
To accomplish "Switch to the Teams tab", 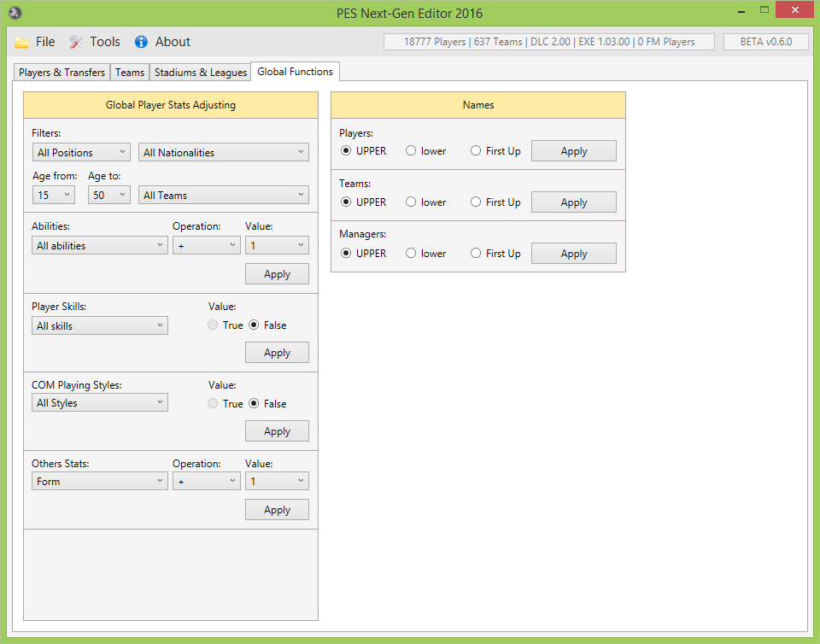I will 130,72.
